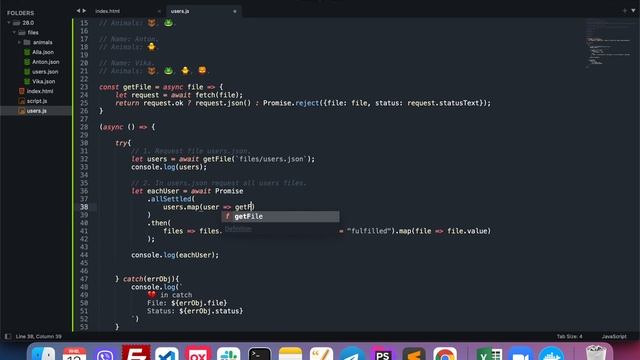Select the users.js tab
The width and height of the screenshot is (640, 360).
(x=180, y=11)
